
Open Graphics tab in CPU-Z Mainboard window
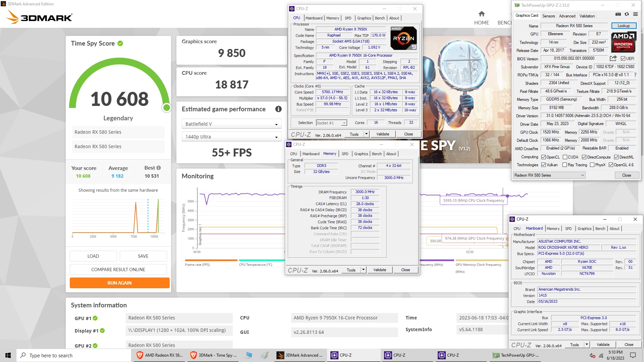584,228
